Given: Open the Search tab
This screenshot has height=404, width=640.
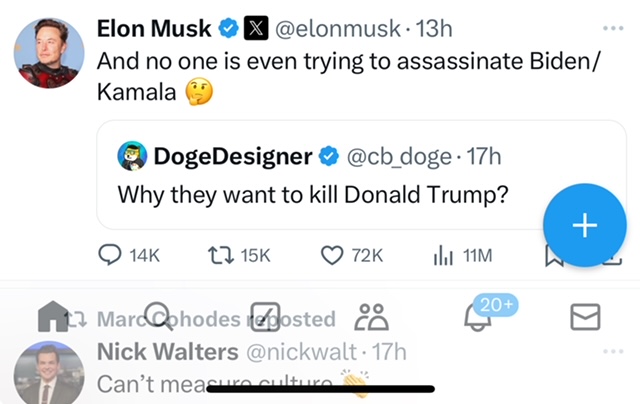Looking at the screenshot, I should [158, 317].
